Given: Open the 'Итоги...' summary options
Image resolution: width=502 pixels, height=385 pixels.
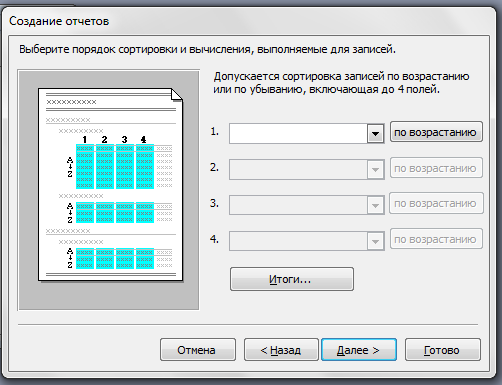Looking at the screenshot, I should tap(292, 279).
